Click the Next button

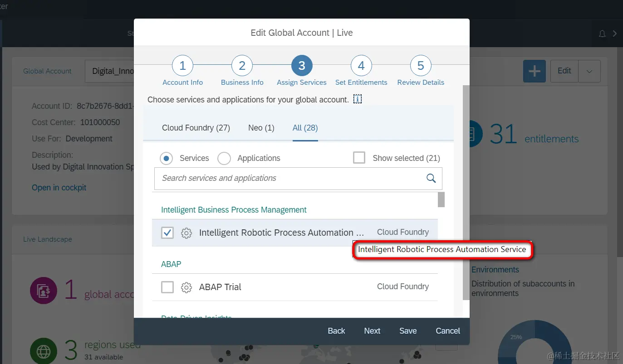click(372, 331)
